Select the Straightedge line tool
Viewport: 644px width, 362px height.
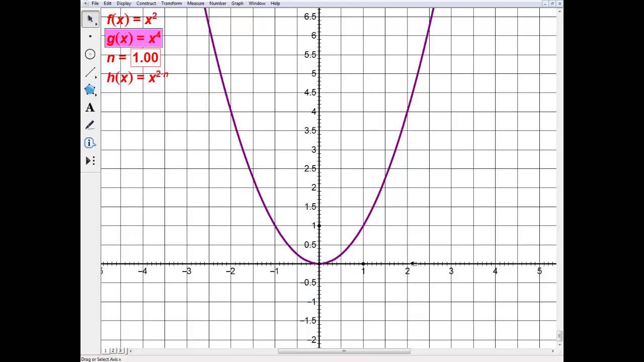tap(91, 72)
